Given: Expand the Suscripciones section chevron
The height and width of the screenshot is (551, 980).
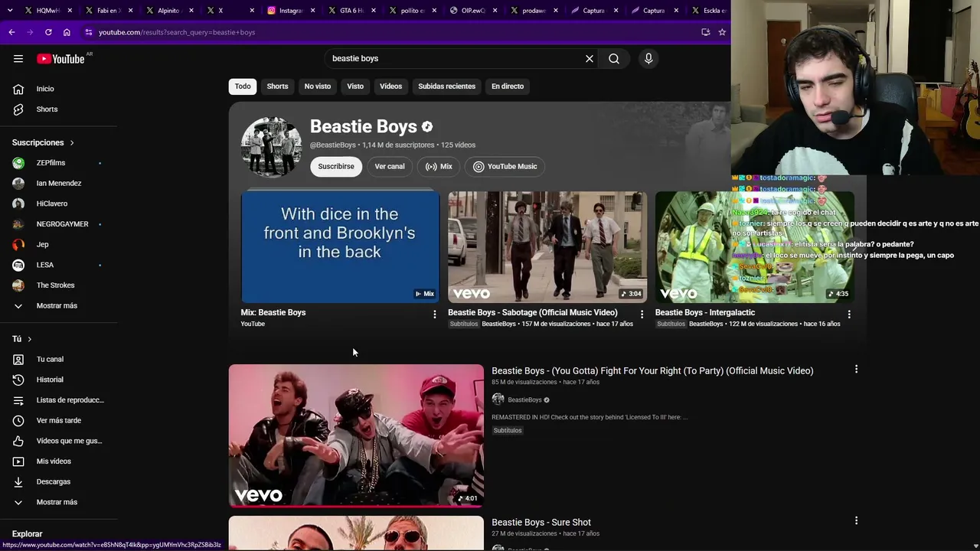Looking at the screenshot, I should tap(72, 143).
